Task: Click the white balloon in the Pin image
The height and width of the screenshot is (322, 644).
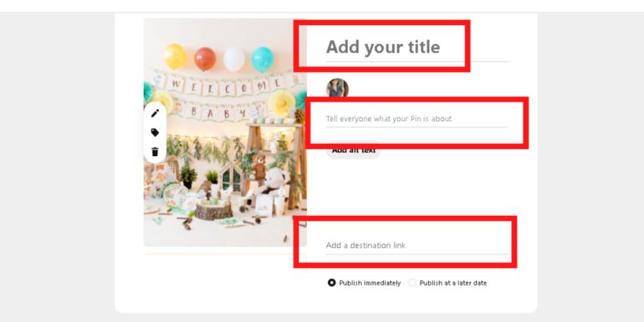Action: (234, 58)
